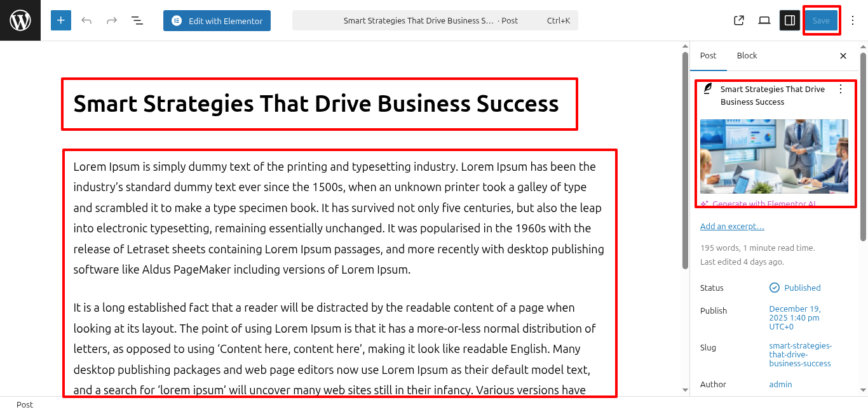Select the Post tab in sidebar
The image size is (868, 412).
[708, 56]
